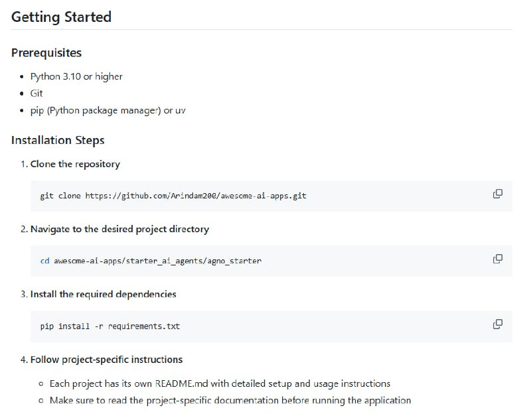The image size is (531, 420).
Task: Copy the cd awesome-ai-apps command
Action: click(497, 259)
